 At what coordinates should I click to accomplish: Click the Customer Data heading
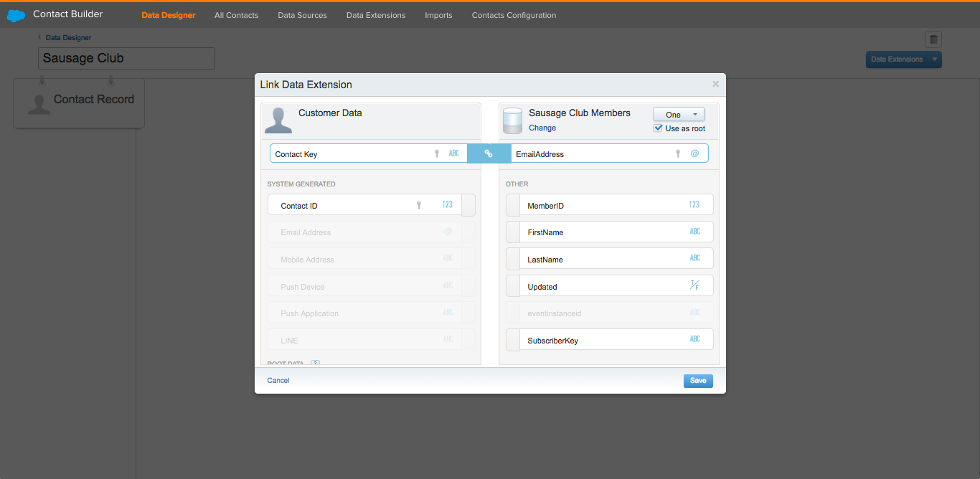pyautogui.click(x=330, y=113)
